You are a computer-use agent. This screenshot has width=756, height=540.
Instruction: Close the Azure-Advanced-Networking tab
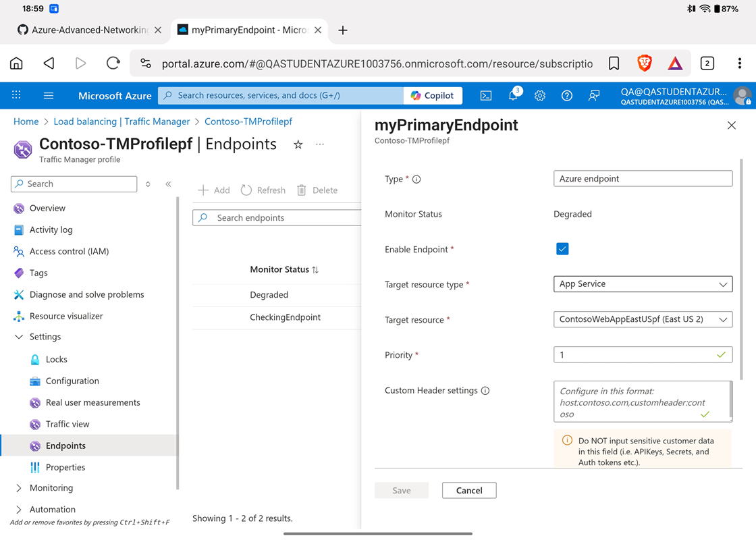158,30
